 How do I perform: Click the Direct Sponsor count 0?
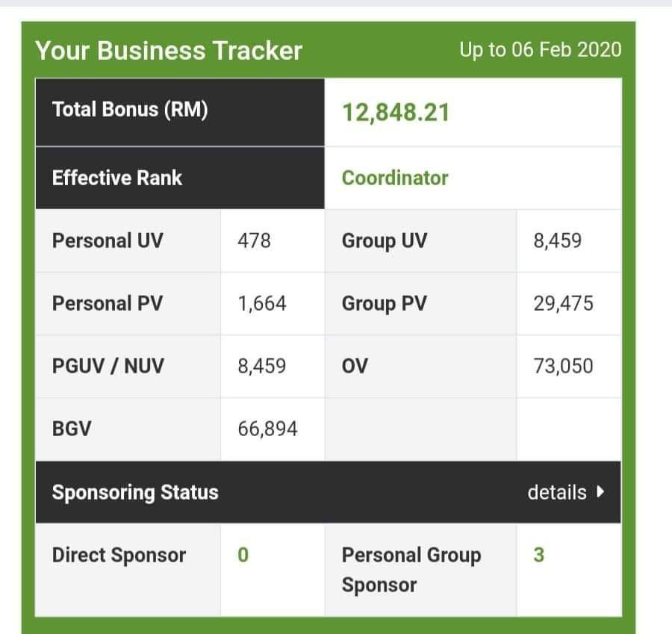click(243, 556)
